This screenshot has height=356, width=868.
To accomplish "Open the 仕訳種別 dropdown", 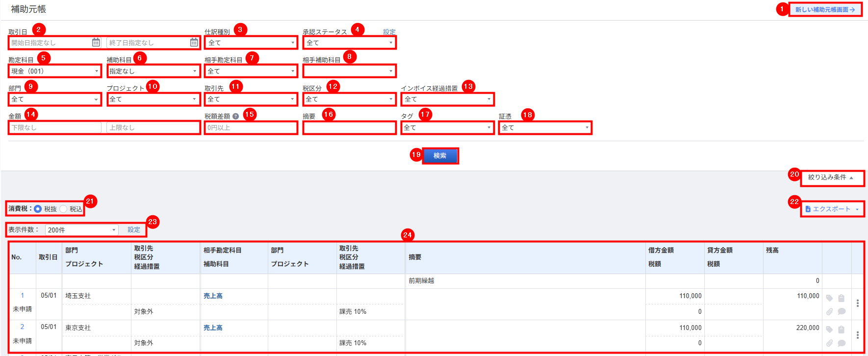I will pyautogui.click(x=251, y=43).
